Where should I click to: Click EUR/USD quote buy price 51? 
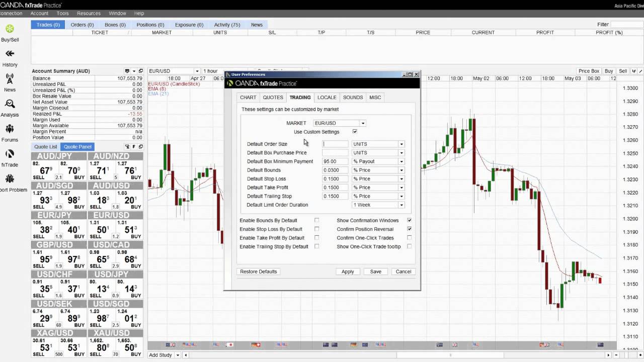130,230
